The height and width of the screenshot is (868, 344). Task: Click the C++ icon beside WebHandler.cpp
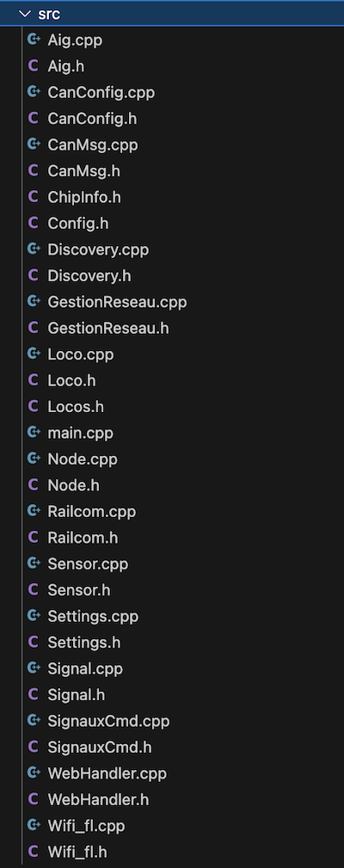34,773
